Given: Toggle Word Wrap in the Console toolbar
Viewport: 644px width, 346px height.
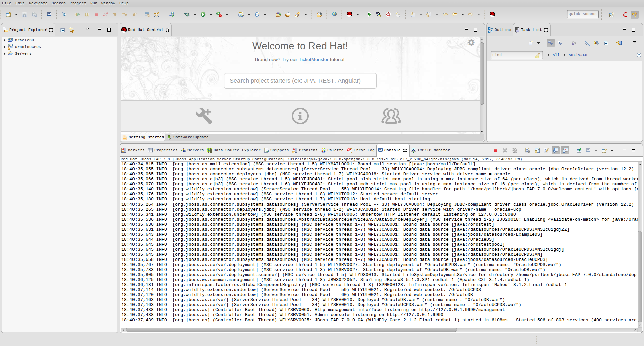Looking at the screenshot, I should tap(546, 150).
